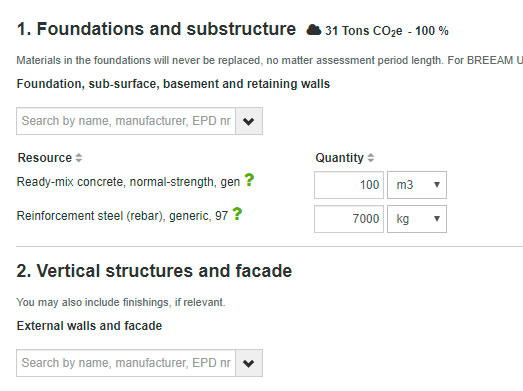Click the Reinforcement steel (rebar) resource name
The height and width of the screenshot is (391, 523).
click(x=122, y=216)
